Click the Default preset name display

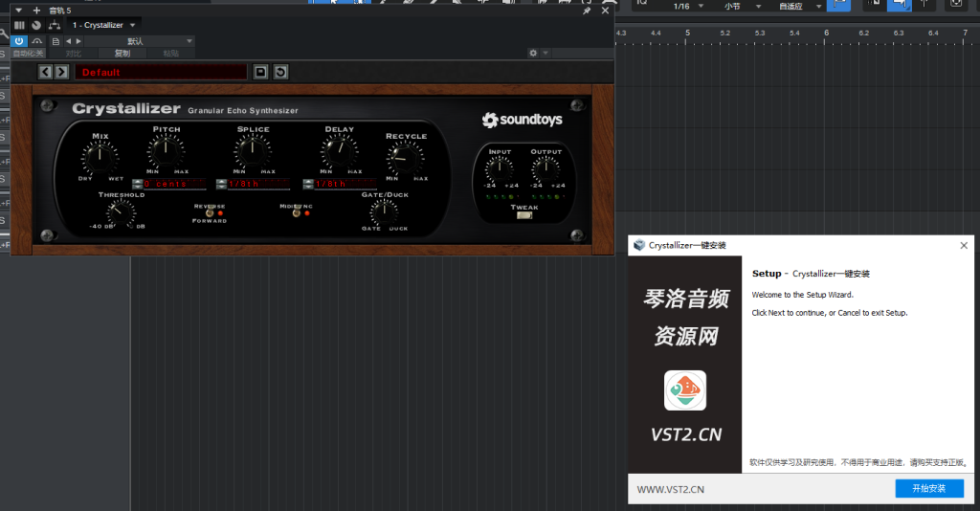point(161,72)
